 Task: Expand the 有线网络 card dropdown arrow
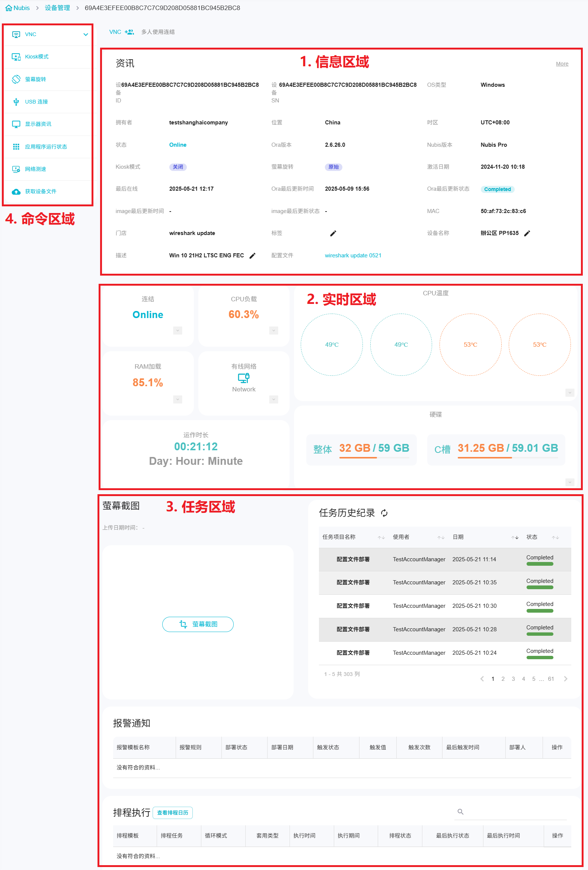(x=274, y=400)
